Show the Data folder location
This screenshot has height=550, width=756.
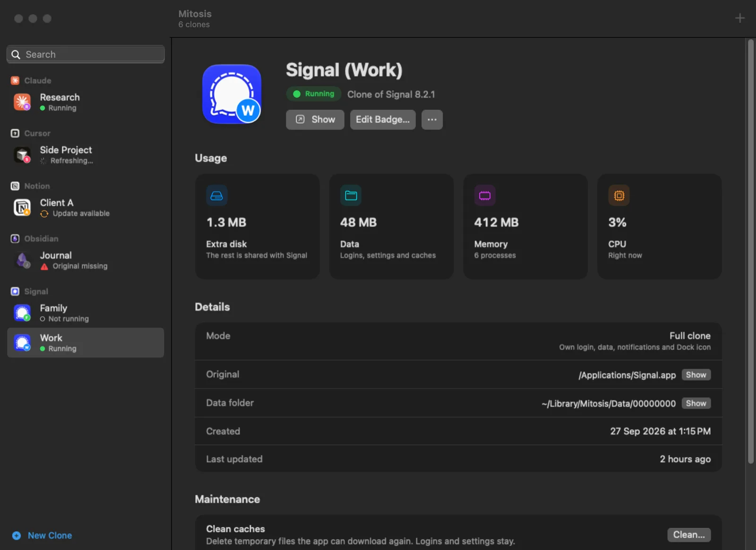(x=696, y=403)
